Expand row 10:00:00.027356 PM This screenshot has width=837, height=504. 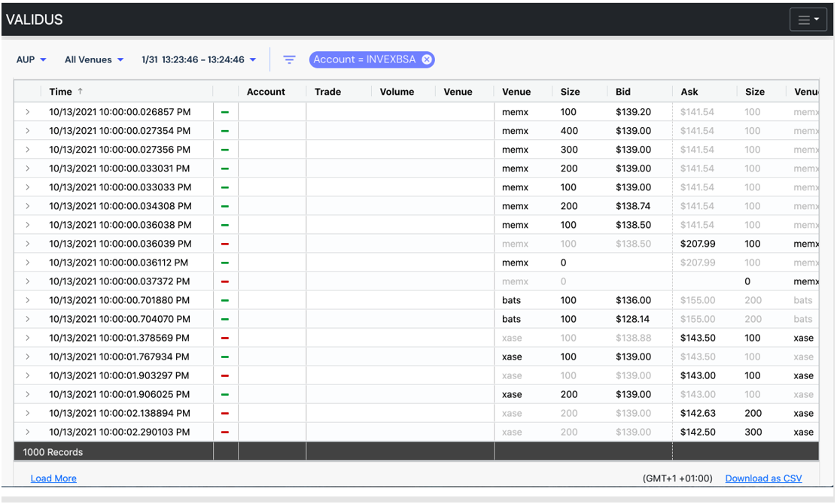[27, 150]
